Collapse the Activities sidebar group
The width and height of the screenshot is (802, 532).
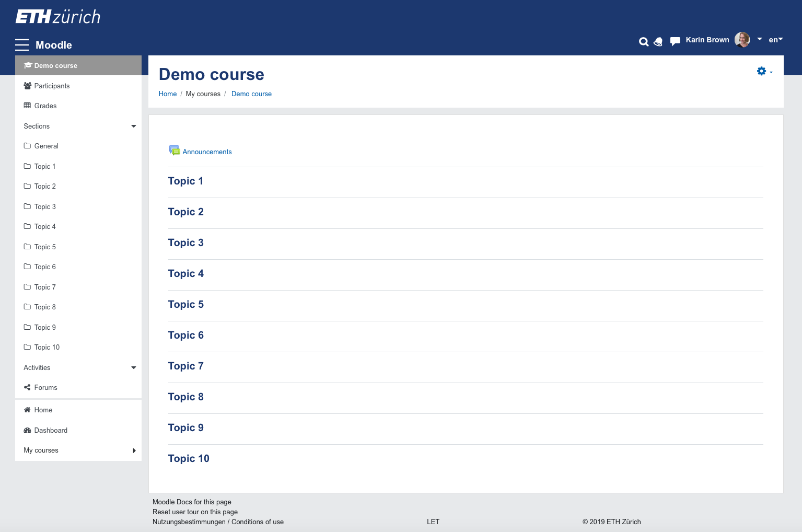[134, 368]
